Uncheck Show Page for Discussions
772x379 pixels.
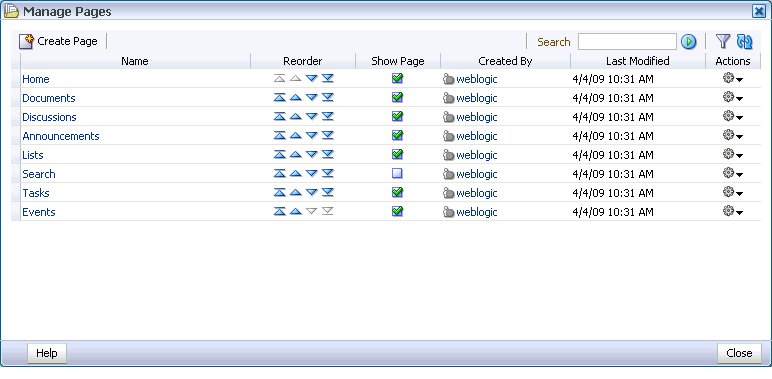[x=397, y=116]
